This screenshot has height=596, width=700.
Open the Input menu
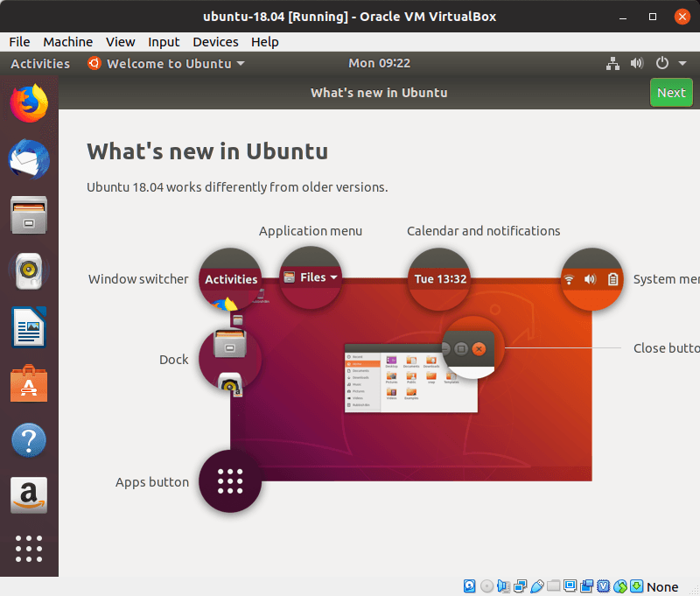click(164, 42)
